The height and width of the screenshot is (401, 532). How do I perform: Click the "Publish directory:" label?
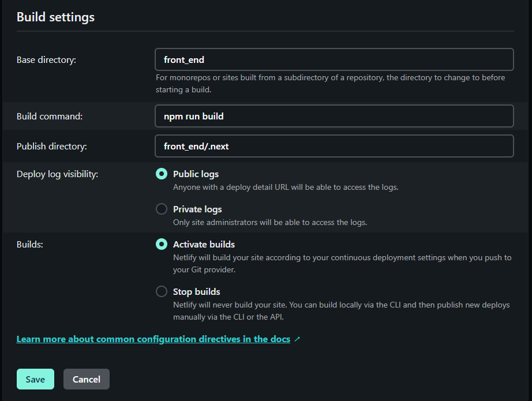click(x=51, y=147)
